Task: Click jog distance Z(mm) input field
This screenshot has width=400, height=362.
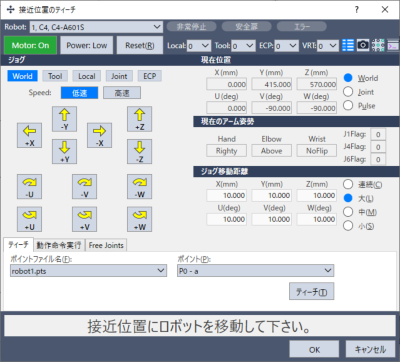Action: click(x=317, y=195)
